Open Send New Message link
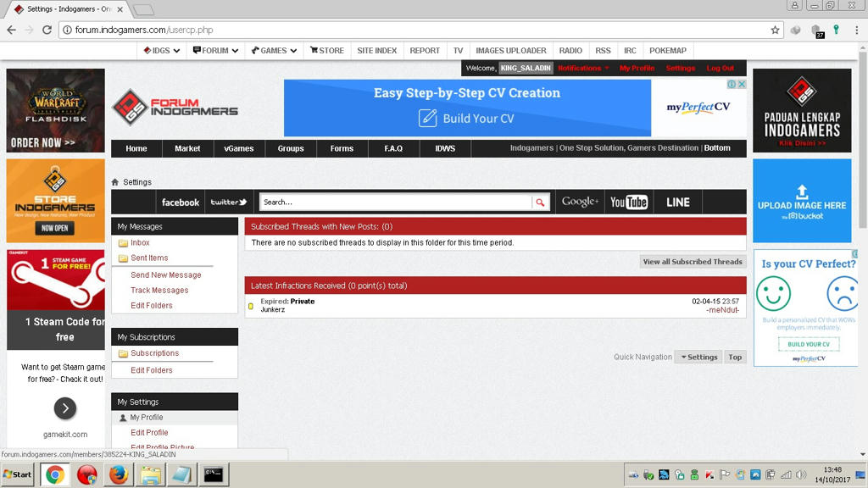Viewport: 868px width, 488px height. 166,275
